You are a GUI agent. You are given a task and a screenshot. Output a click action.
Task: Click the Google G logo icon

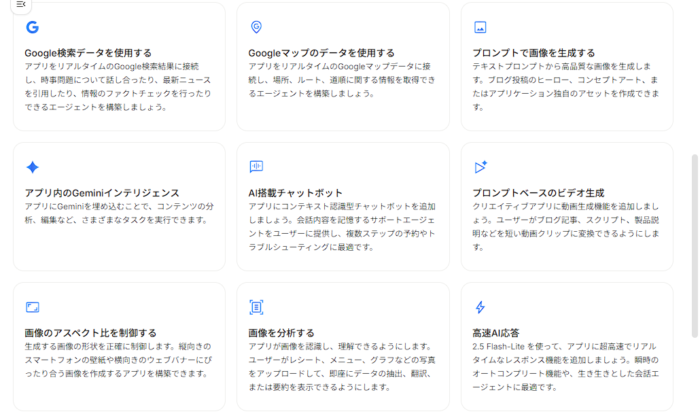pos(32,27)
